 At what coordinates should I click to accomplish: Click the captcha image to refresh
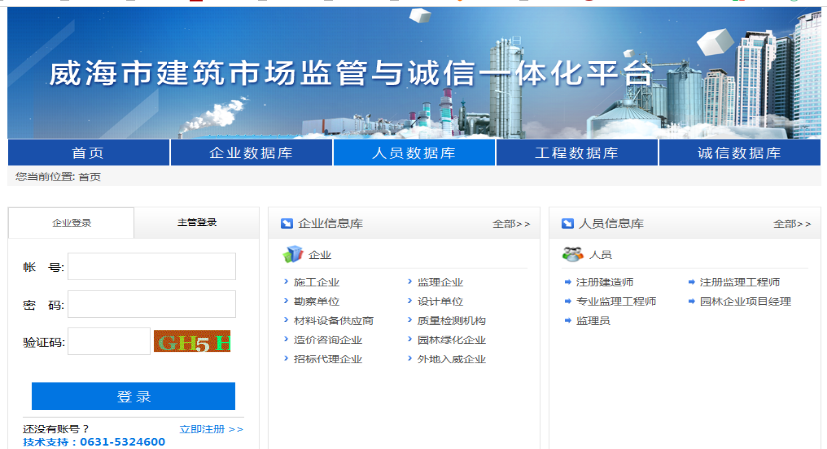pos(192,342)
